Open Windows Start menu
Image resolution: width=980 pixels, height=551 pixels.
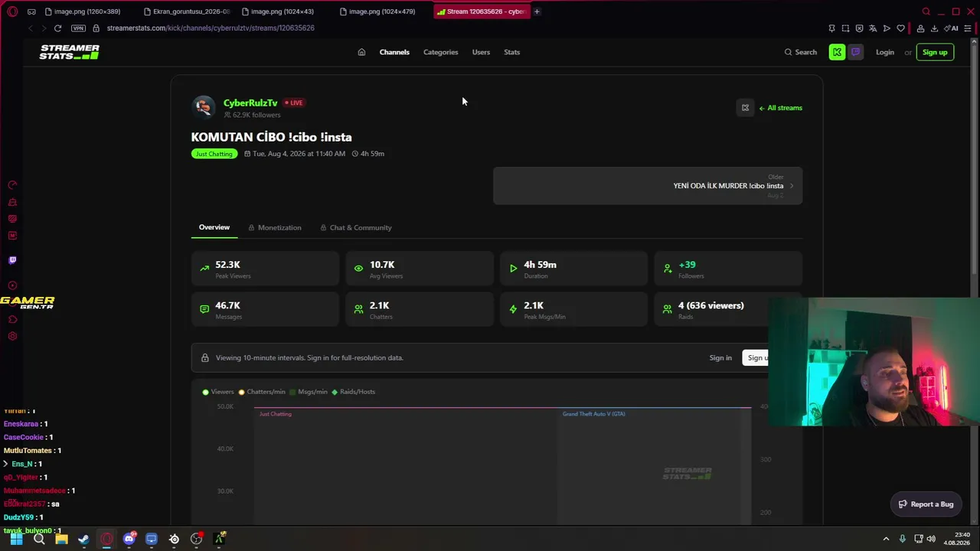[16, 539]
